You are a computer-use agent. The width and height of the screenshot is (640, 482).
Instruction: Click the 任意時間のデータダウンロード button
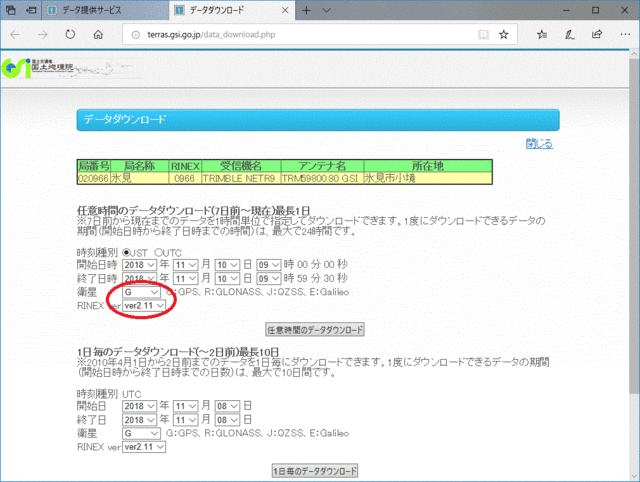click(315, 330)
